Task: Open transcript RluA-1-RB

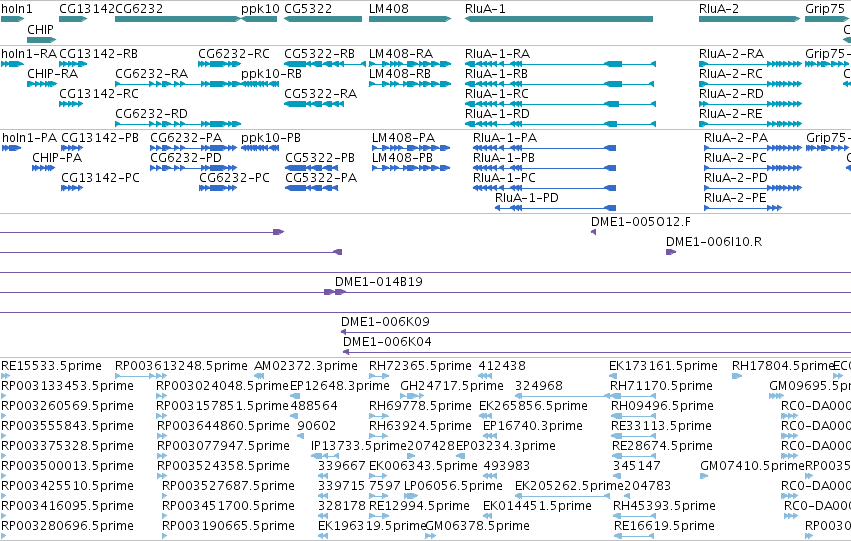Action: (x=497, y=74)
